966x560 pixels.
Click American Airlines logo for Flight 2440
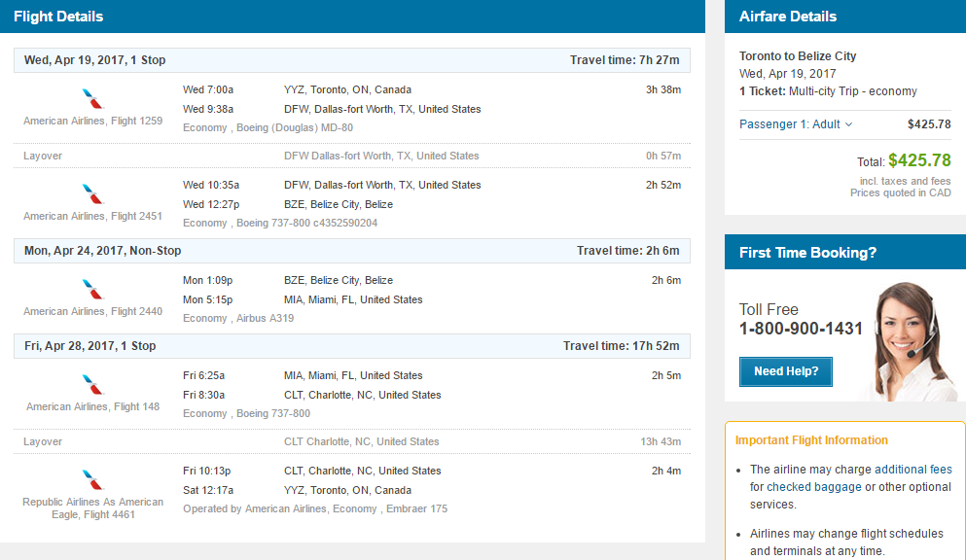point(93,289)
